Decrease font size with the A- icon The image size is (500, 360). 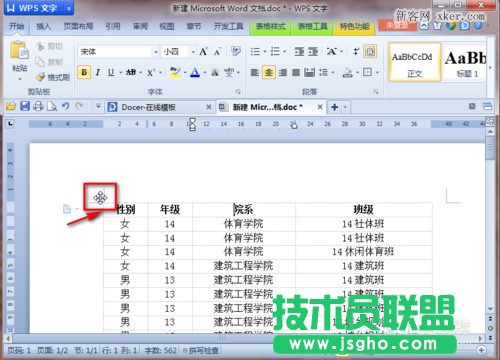[x=217, y=52]
